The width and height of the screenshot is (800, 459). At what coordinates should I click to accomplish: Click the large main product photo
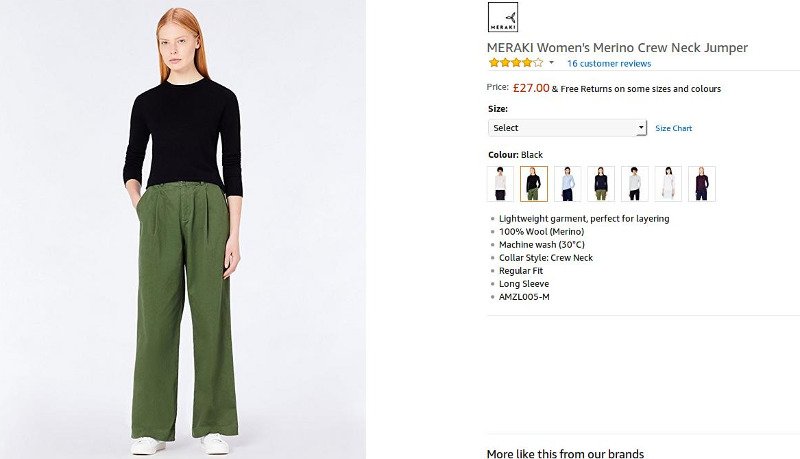pyautogui.click(x=183, y=230)
